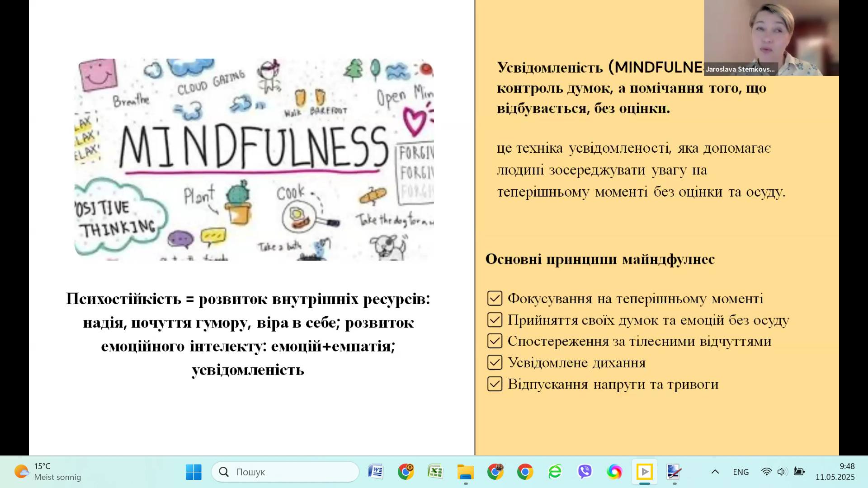Click the Mindfulness illustration image
Screen dimensions: 868x488
click(254, 159)
